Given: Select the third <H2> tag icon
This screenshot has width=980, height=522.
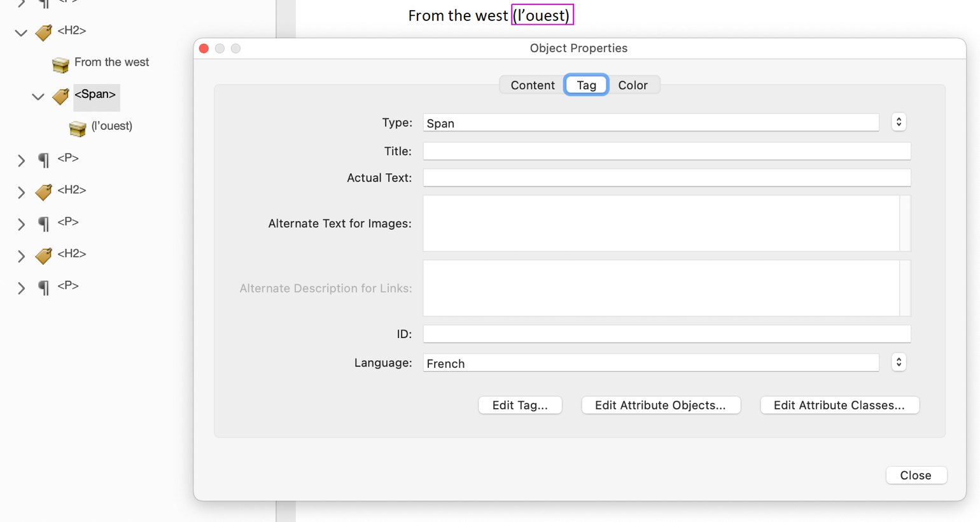Looking at the screenshot, I should [x=43, y=255].
